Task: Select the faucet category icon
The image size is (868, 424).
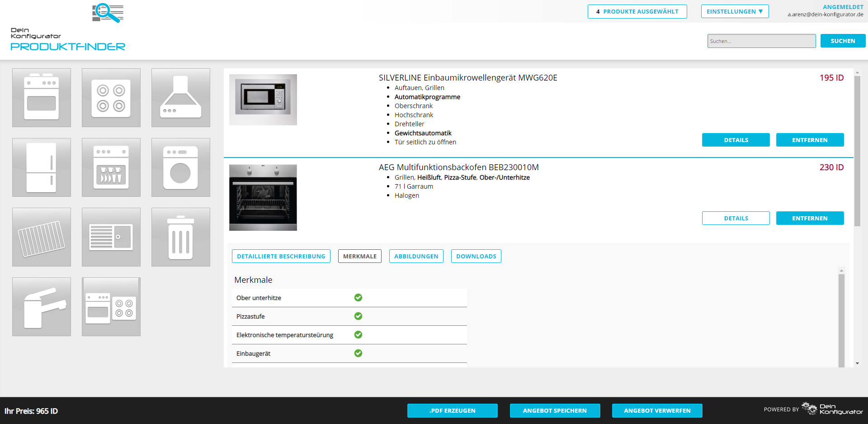Action: (42, 307)
